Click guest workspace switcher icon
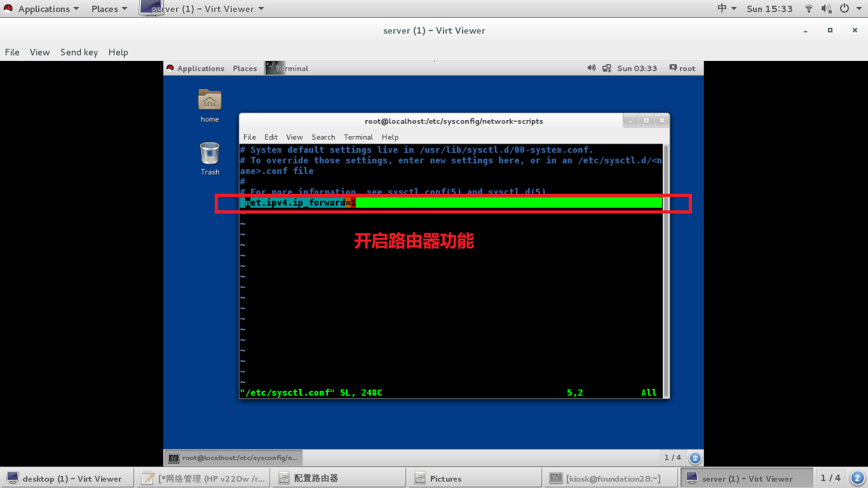The image size is (868, 488). click(695, 457)
